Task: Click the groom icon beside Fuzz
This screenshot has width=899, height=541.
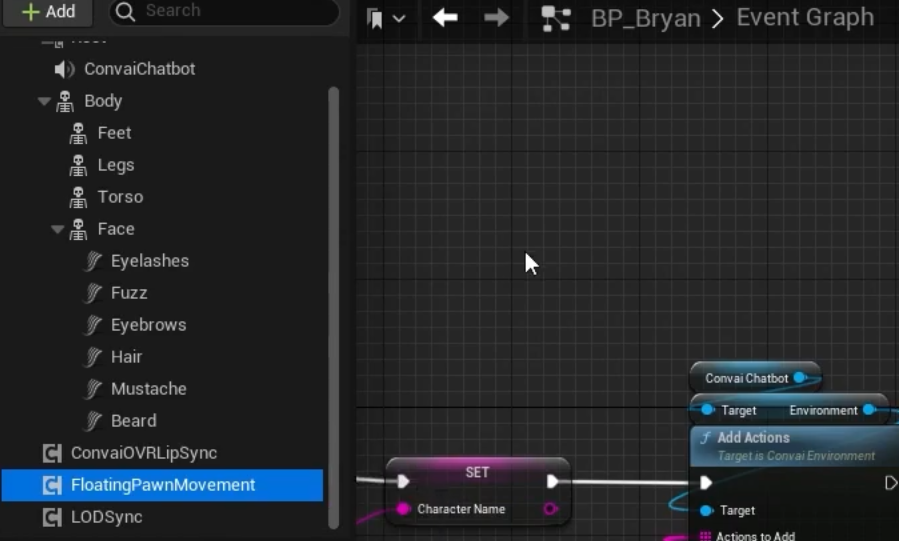Action: pos(92,293)
